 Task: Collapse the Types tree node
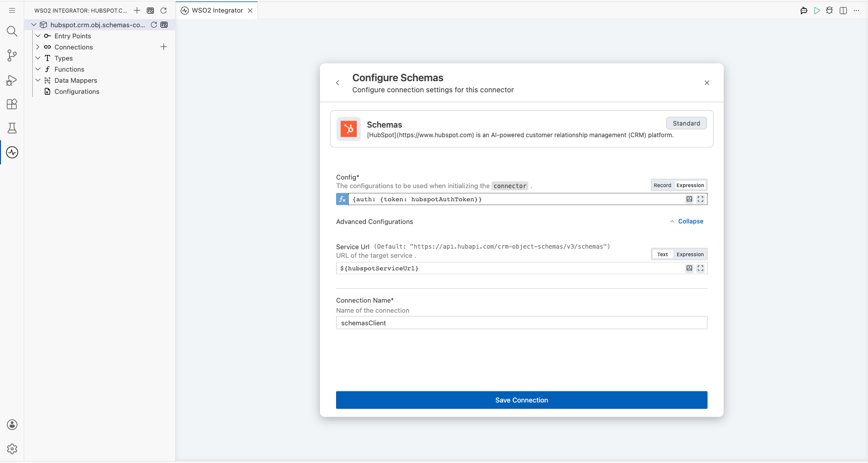pyautogui.click(x=38, y=58)
